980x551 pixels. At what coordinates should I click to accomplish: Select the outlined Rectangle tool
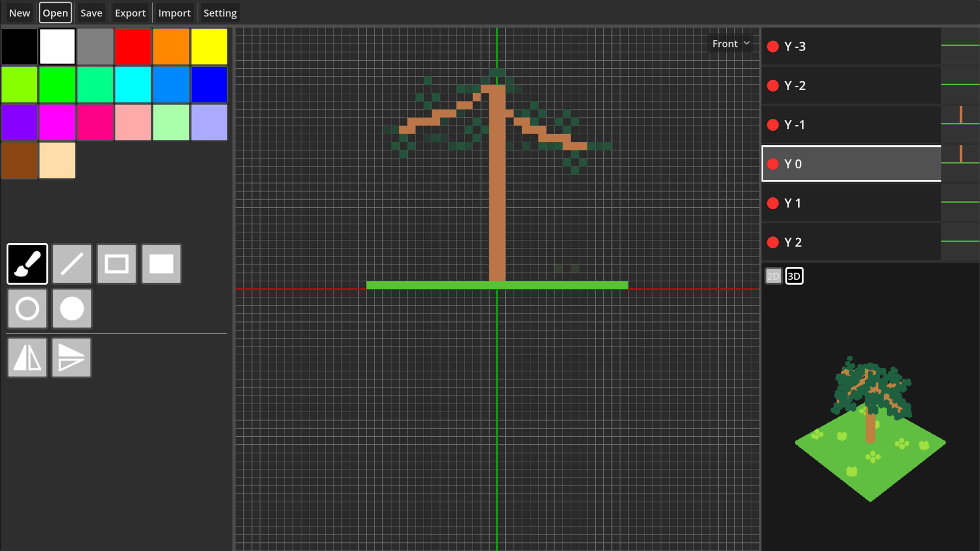pos(116,264)
